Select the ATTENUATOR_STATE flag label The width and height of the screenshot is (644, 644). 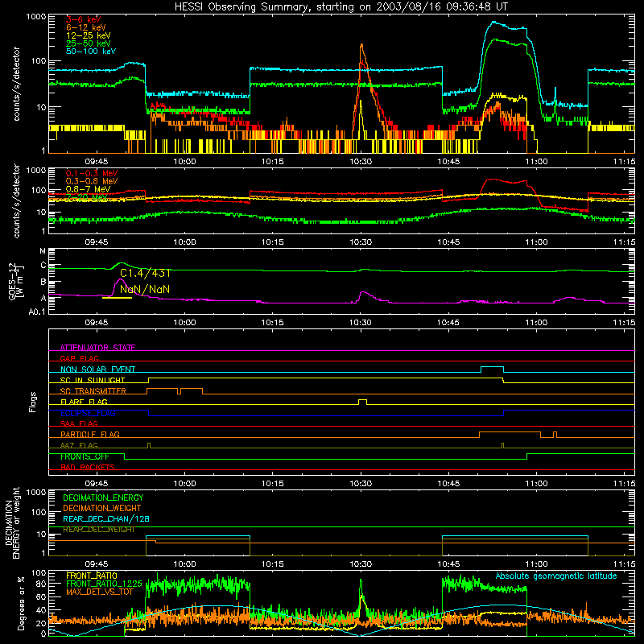(x=97, y=348)
